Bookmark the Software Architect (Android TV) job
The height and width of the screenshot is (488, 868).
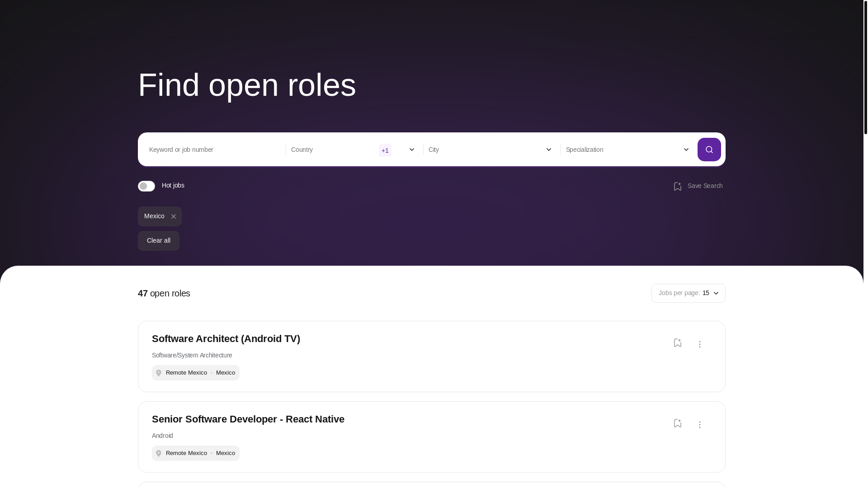677,343
